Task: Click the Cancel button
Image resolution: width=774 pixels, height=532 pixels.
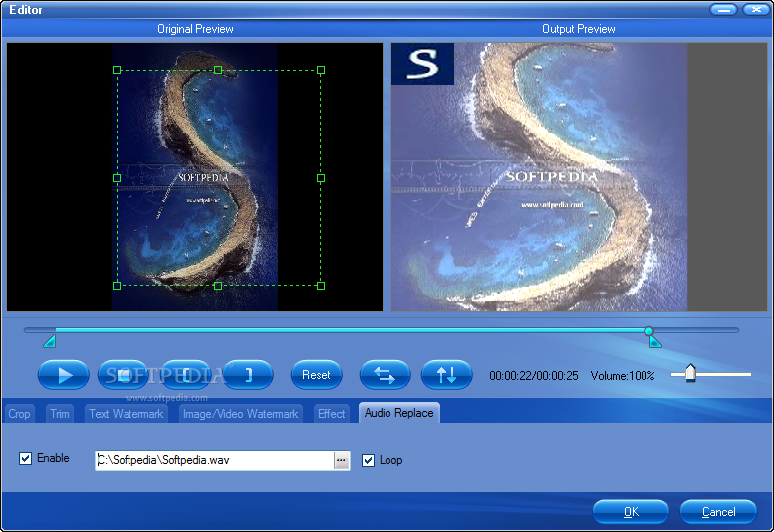Action: click(719, 512)
